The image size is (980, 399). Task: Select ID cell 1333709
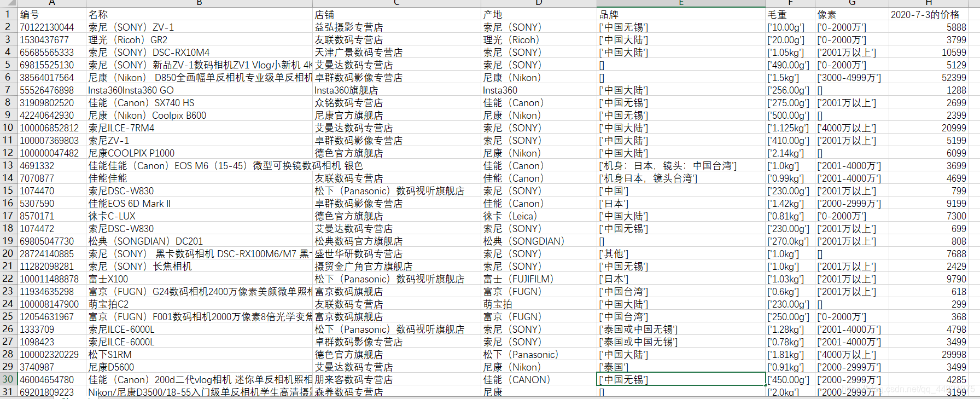pyautogui.click(x=52, y=329)
